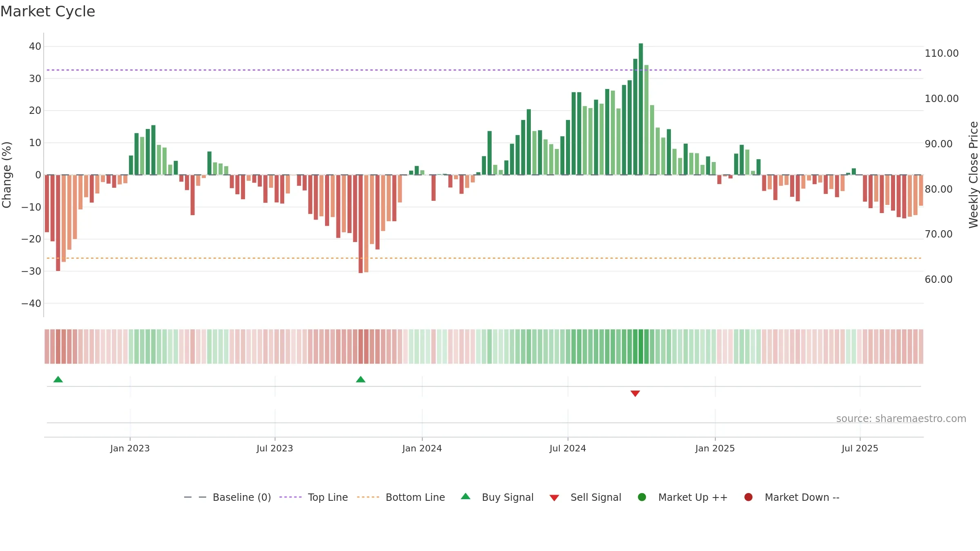
Task: Click the Jan 2023 x-axis label
Action: coord(130,448)
